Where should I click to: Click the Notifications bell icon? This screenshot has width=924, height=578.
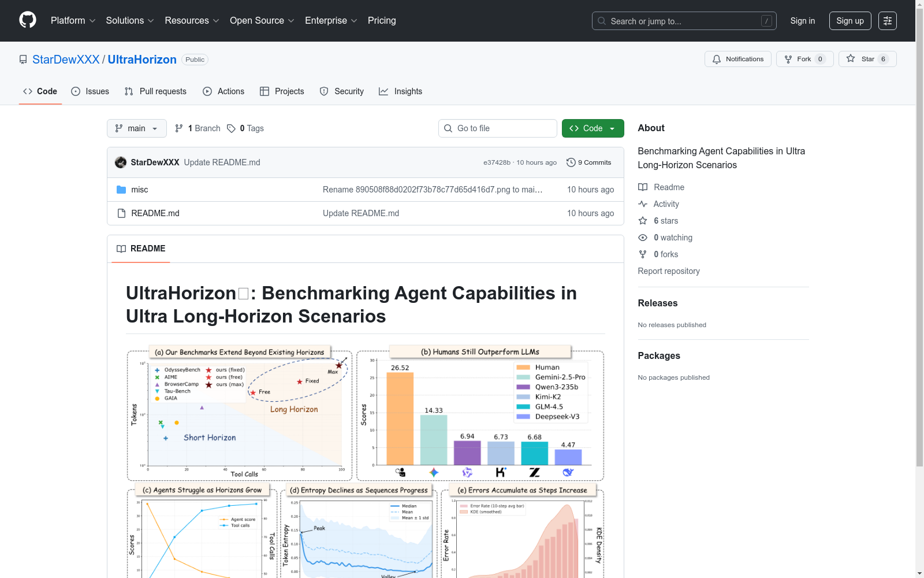(x=717, y=59)
